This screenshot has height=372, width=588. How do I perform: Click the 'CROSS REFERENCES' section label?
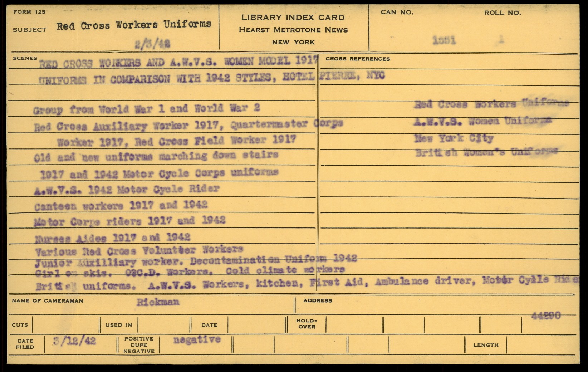pos(358,59)
